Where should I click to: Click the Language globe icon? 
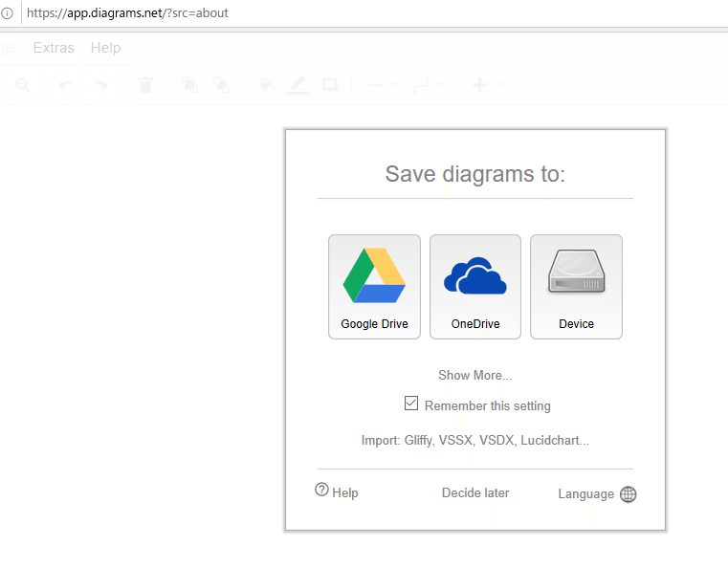point(629,494)
